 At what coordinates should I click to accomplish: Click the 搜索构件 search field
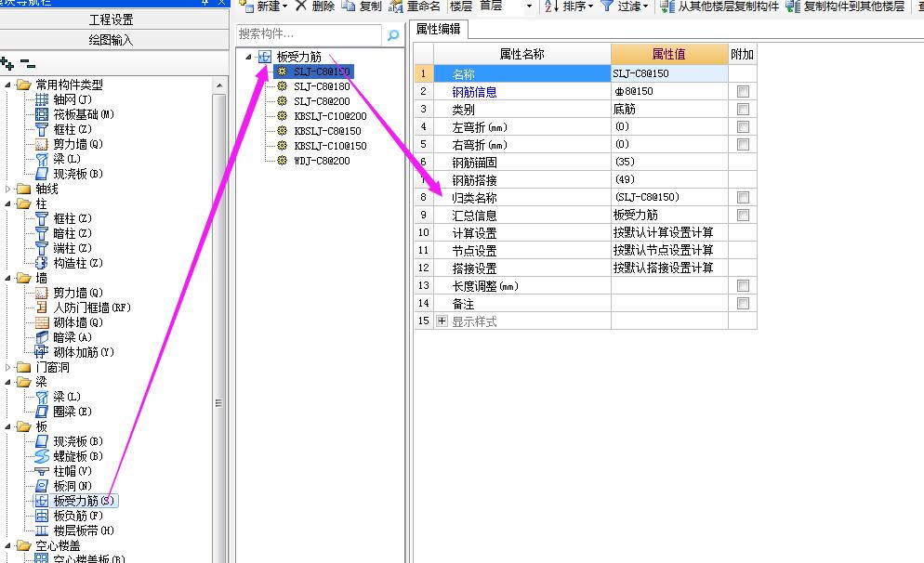[x=309, y=34]
